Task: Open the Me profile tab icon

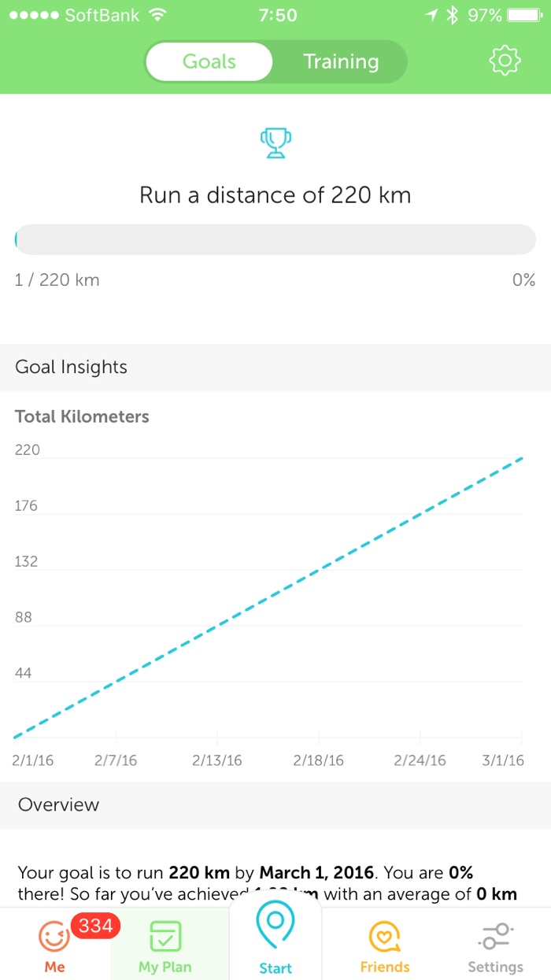Action: pos(54,937)
